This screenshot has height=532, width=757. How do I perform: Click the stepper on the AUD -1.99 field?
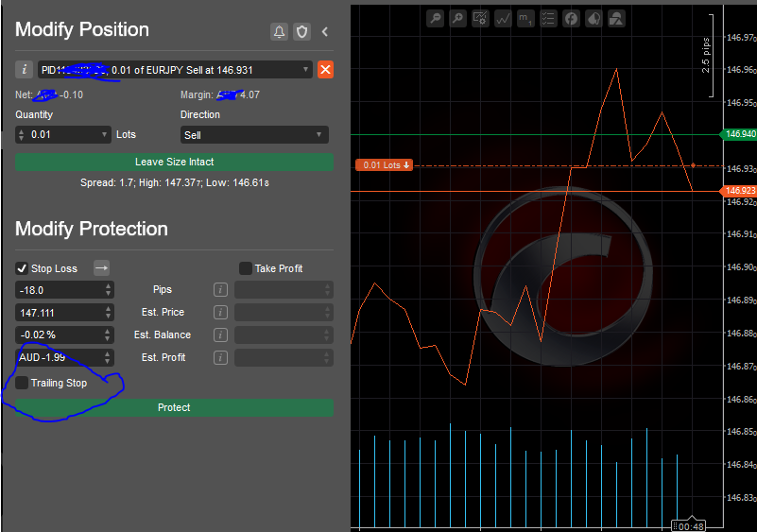108,357
